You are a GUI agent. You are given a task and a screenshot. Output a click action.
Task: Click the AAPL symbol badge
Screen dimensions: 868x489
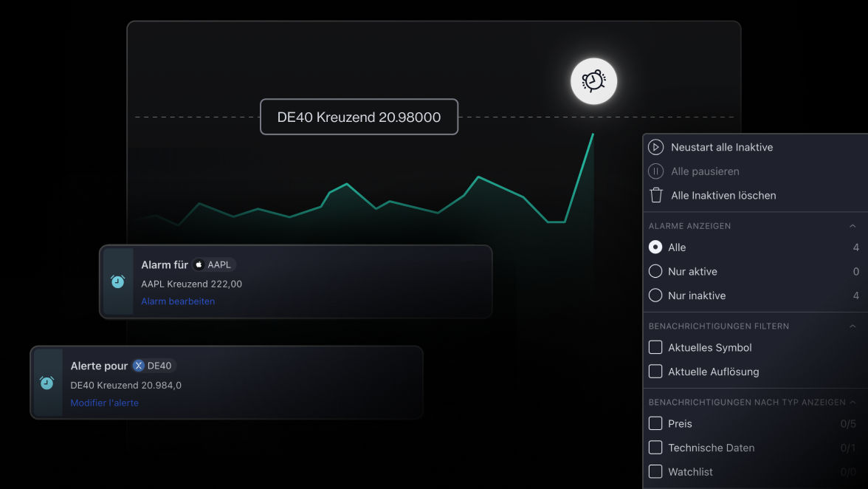214,264
